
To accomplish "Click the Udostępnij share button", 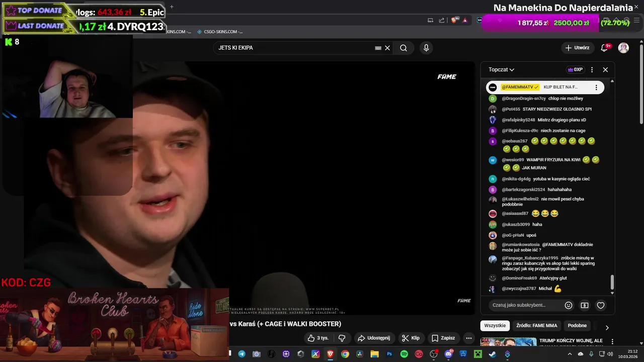I will pyautogui.click(x=374, y=338).
